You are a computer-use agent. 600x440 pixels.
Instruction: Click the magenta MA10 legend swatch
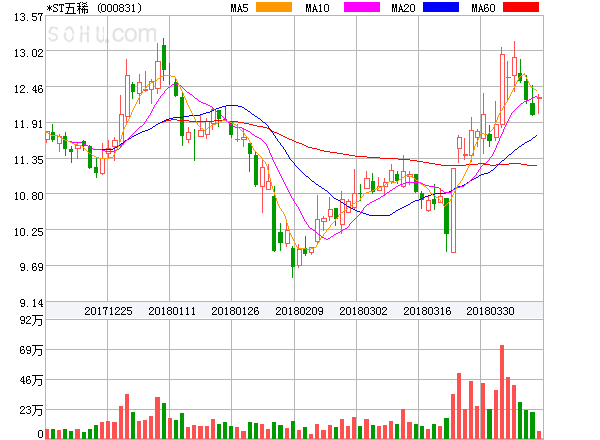(362, 7)
